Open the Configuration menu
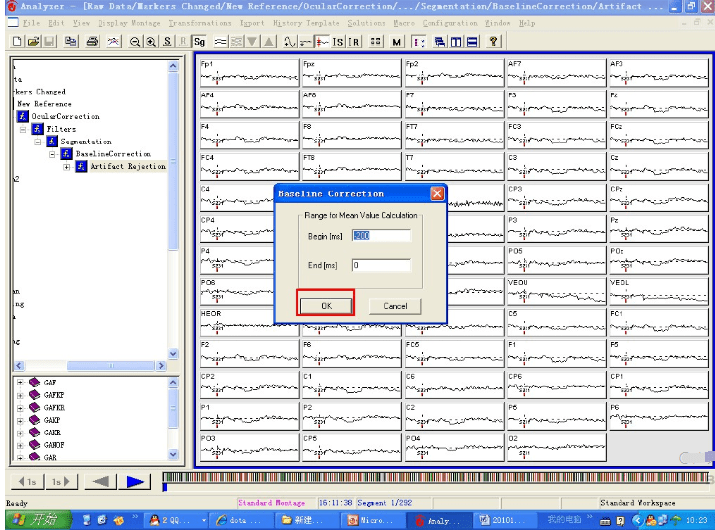Viewport: 715px width, 530px height. (x=450, y=23)
